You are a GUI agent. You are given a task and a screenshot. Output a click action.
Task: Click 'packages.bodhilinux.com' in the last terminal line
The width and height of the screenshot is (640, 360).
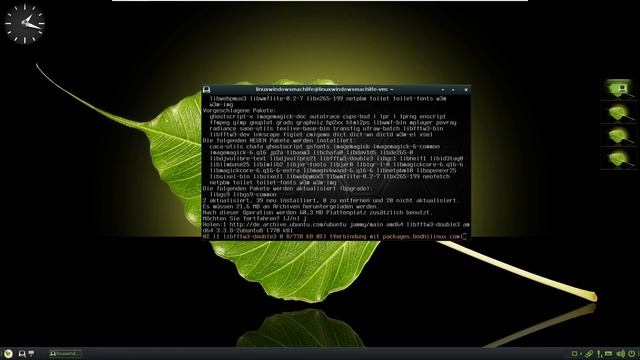pos(422,236)
